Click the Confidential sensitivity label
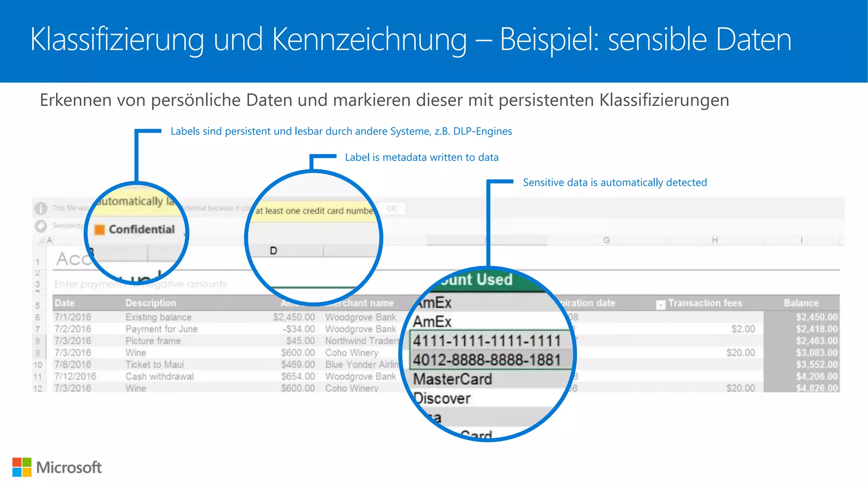868x488 pixels. (142, 230)
